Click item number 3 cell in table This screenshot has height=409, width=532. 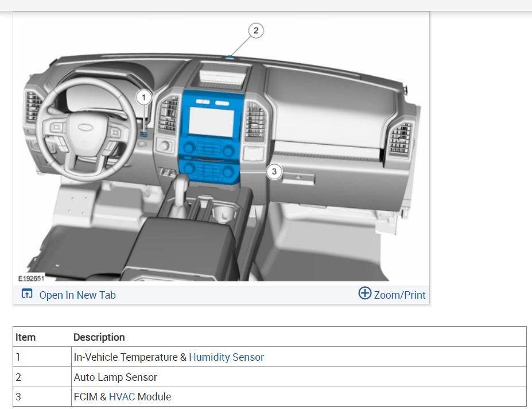(x=42, y=396)
